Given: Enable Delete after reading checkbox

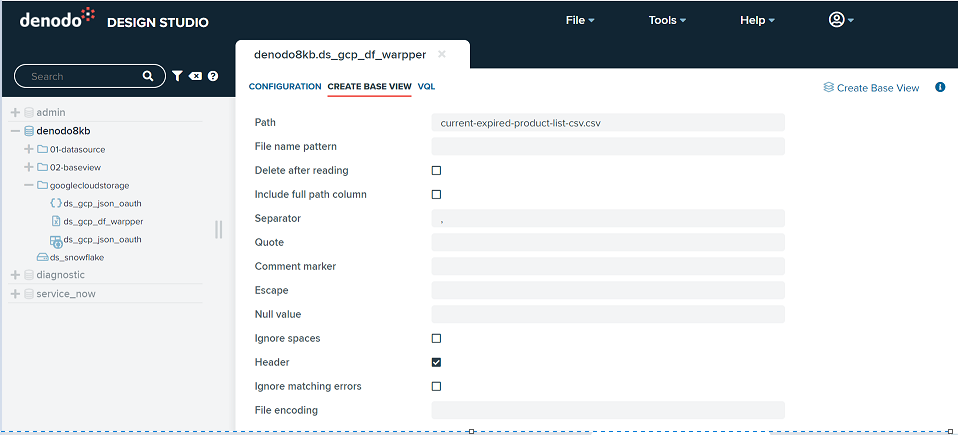Looking at the screenshot, I should [x=436, y=170].
